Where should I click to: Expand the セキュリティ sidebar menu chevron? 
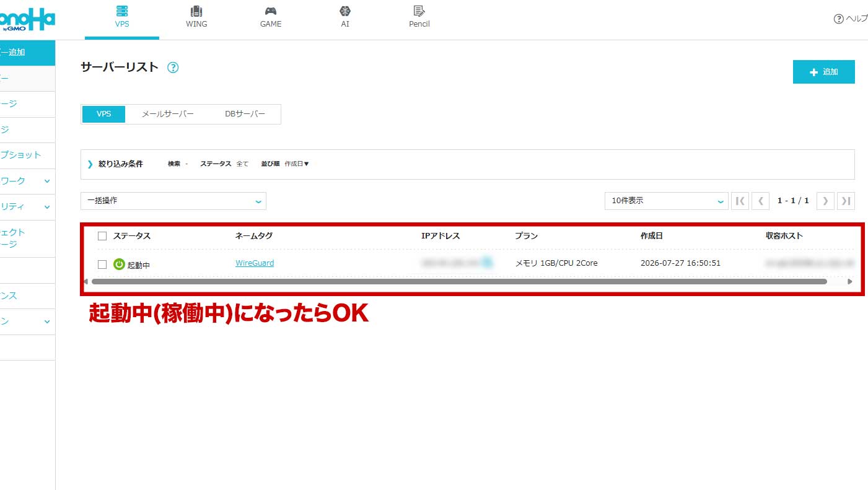click(x=47, y=207)
